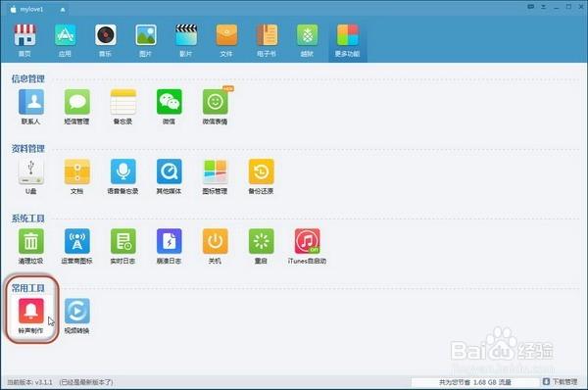Open the 音乐 music tab

[x=106, y=40]
